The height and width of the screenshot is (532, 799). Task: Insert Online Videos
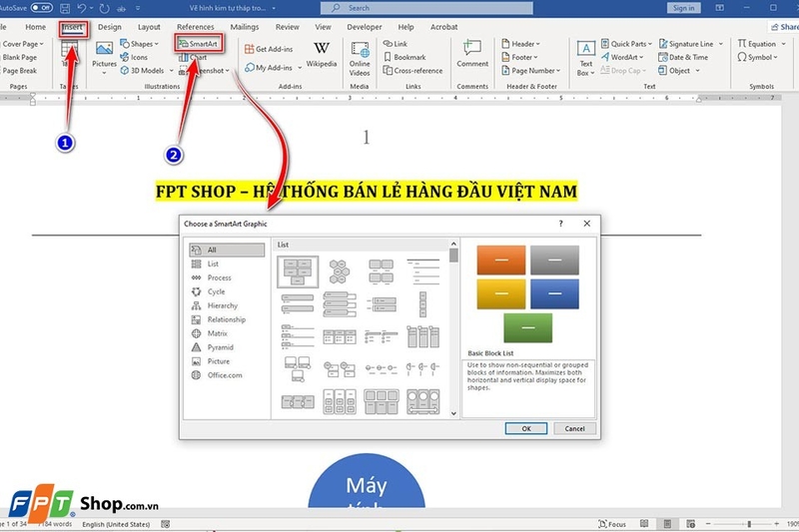pyautogui.click(x=360, y=59)
